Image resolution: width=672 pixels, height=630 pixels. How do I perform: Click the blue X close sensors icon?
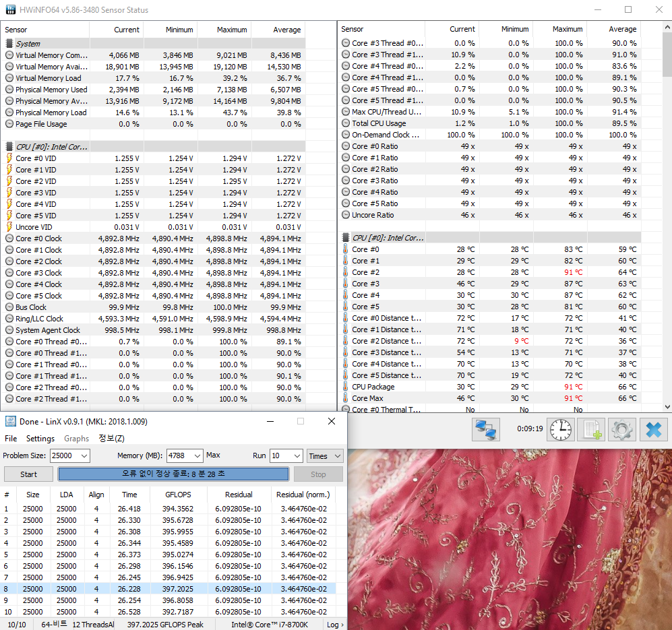[x=652, y=429]
